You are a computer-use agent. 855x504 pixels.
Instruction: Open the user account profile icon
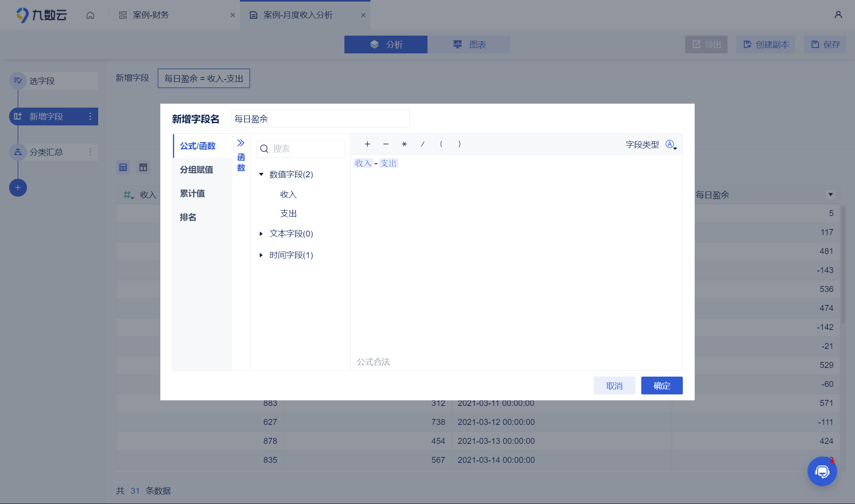pos(838,15)
